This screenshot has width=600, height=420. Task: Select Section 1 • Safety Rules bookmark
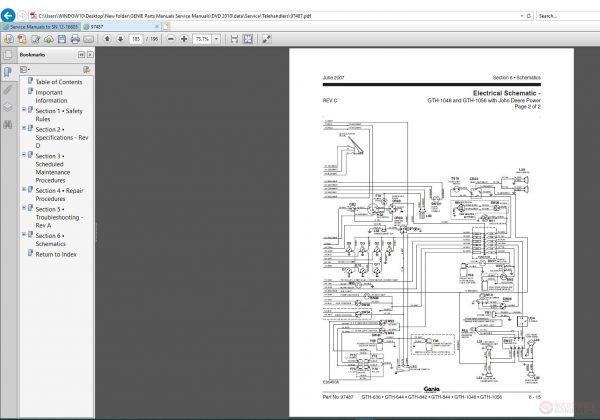tap(59, 115)
